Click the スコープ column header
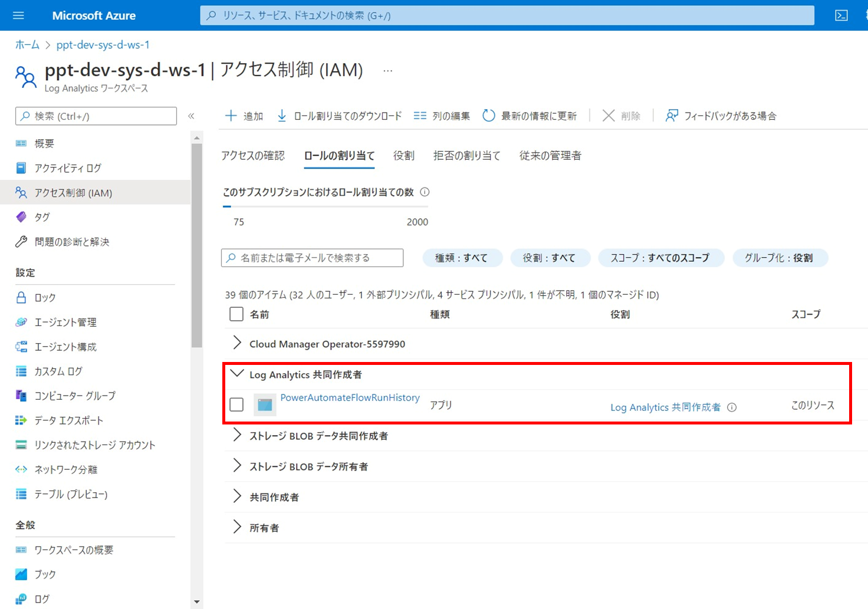The width and height of the screenshot is (868, 609). coord(806,314)
